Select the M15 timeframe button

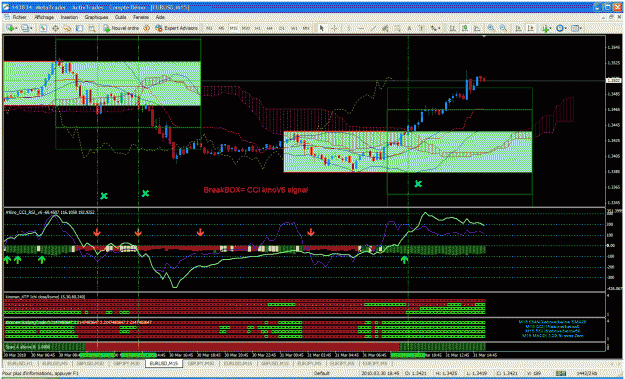coord(234,28)
